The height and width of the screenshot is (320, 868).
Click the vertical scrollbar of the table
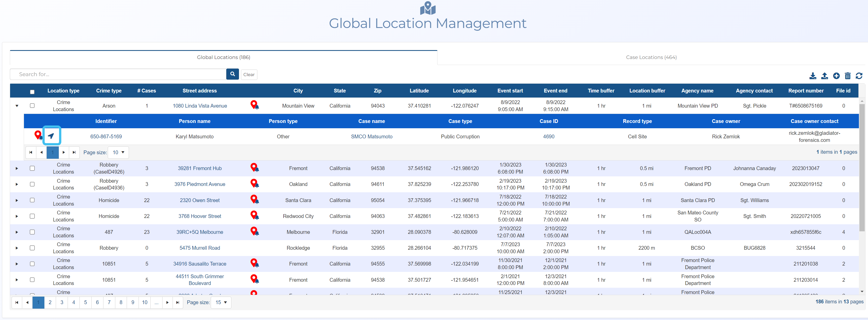point(862,168)
